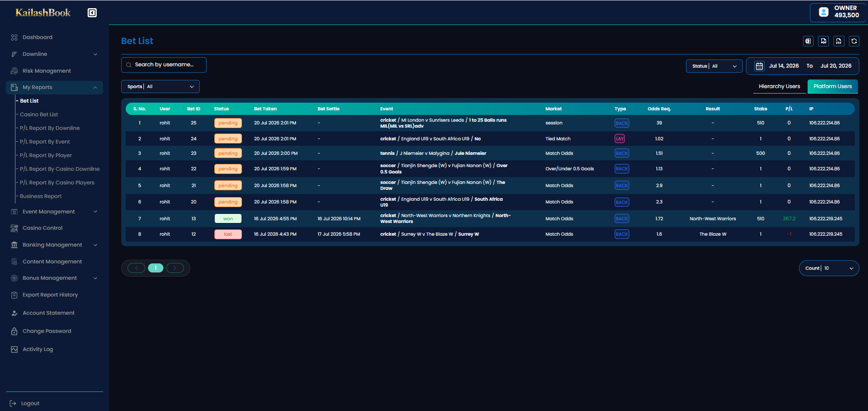Click the Search by username field
Image resolution: width=868 pixels, height=411 pixels.
click(164, 65)
